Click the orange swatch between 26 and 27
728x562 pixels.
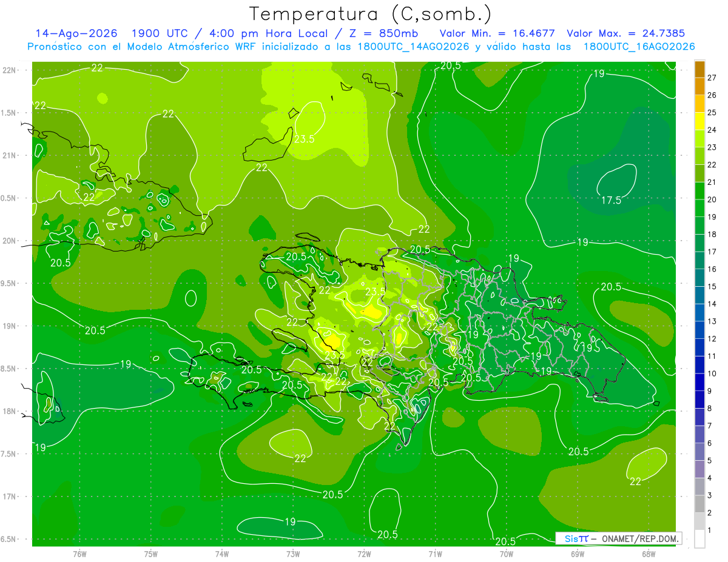699,87
